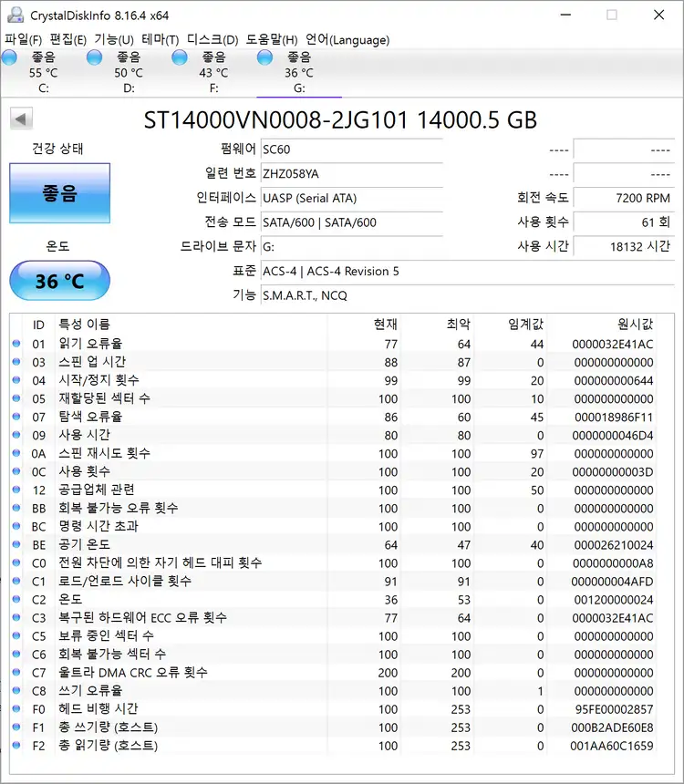Open the 도움말(H) menu
The image size is (684, 784).
coord(272,39)
